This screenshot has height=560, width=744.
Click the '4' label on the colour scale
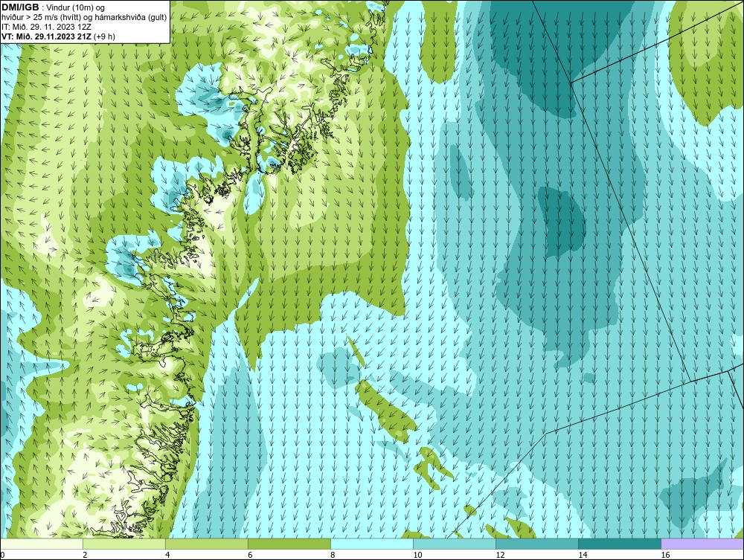[x=167, y=555]
